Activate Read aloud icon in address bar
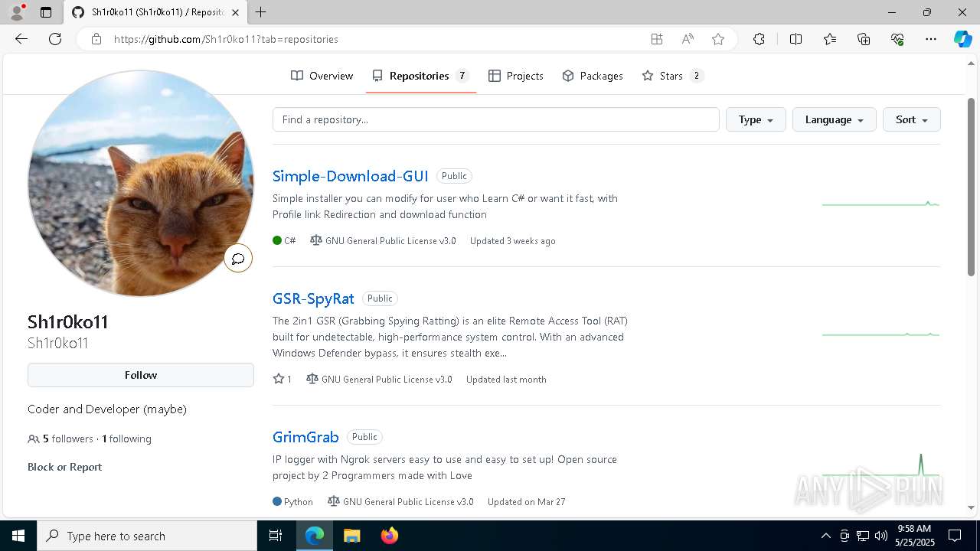This screenshot has height=551, width=980. click(688, 39)
